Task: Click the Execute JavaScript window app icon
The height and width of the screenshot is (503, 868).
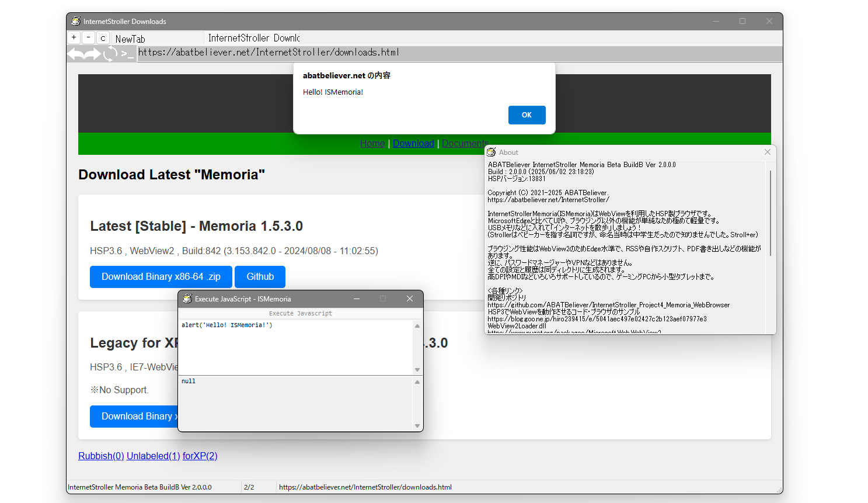Action: click(187, 299)
